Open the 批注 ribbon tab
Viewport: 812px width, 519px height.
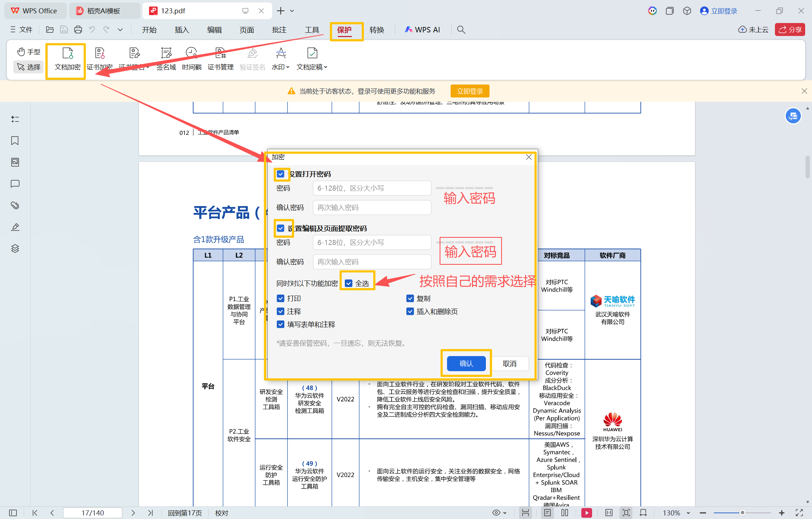pyautogui.click(x=279, y=30)
